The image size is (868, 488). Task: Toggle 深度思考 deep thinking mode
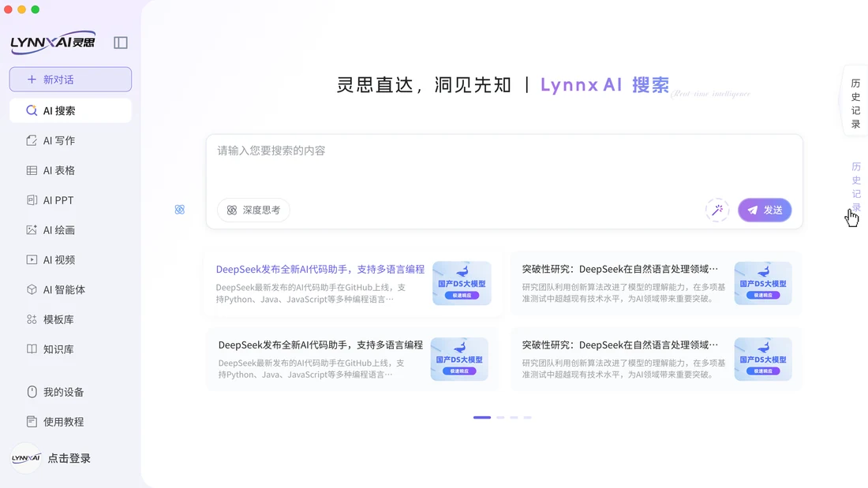[x=253, y=210]
